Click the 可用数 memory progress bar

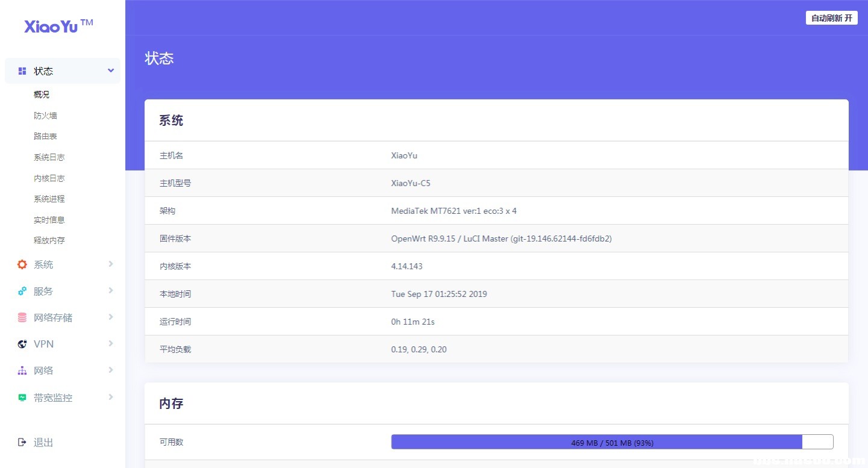pyautogui.click(x=611, y=442)
